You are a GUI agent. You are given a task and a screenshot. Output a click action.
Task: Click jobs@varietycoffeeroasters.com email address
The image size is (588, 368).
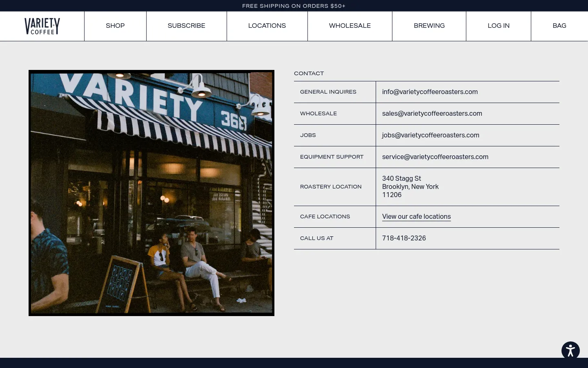pos(431,135)
